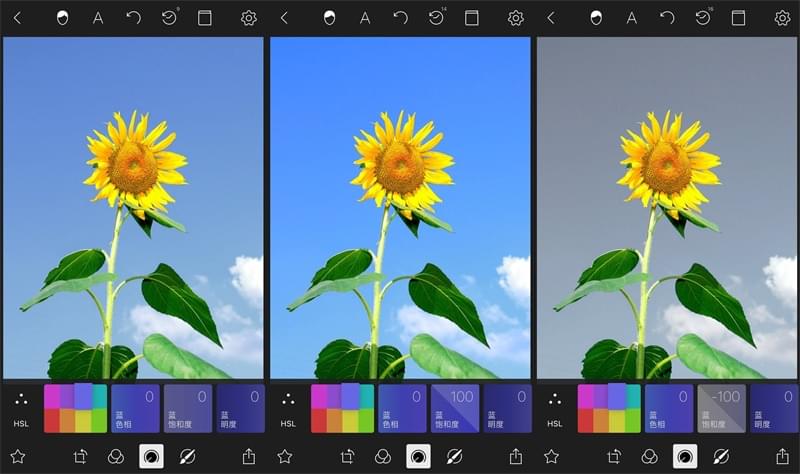Screen dimensions: 800x474
Task: Expand HSL menu on the saturation -100 screen
Action: [x=555, y=408]
